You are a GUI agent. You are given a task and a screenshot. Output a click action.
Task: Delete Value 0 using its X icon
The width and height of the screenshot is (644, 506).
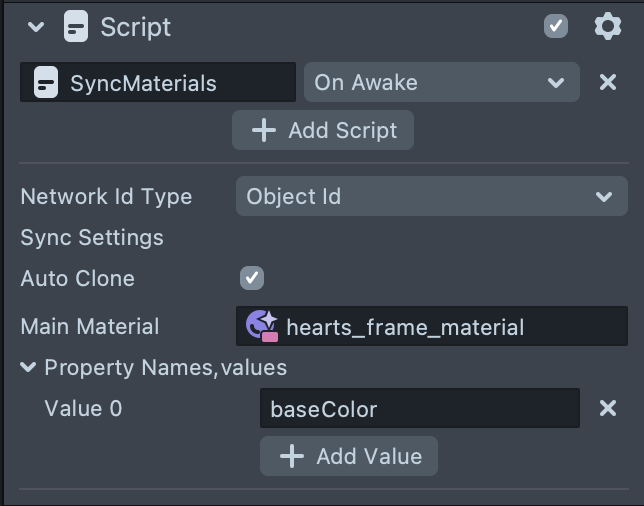tap(607, 409)
